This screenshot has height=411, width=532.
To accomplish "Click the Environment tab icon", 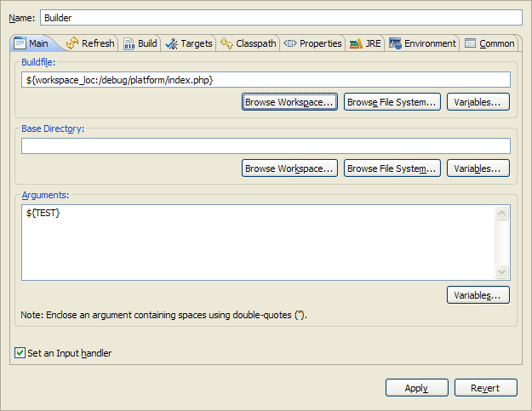I will coord(395,43).
